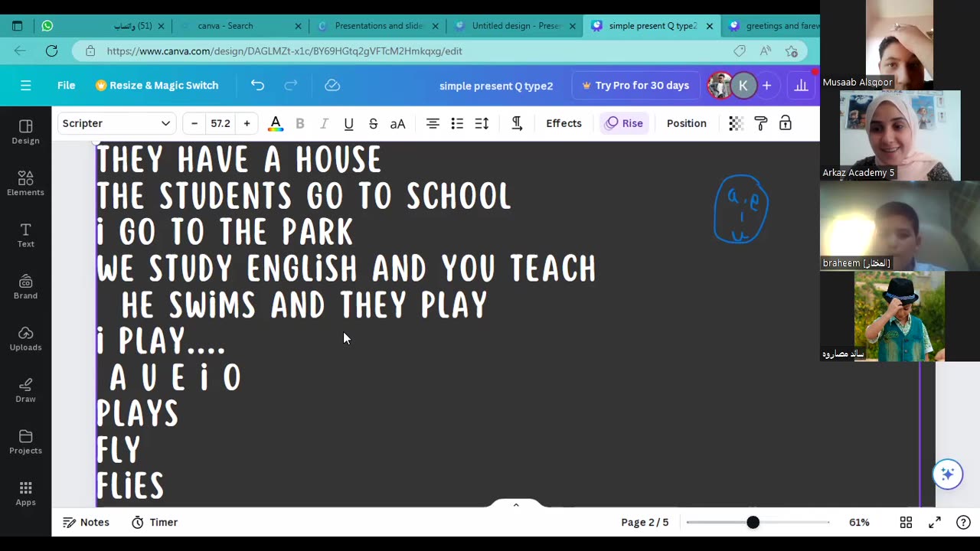Click the Page 2 / 5 indicator
980x551 pixels.
point(645,522)
